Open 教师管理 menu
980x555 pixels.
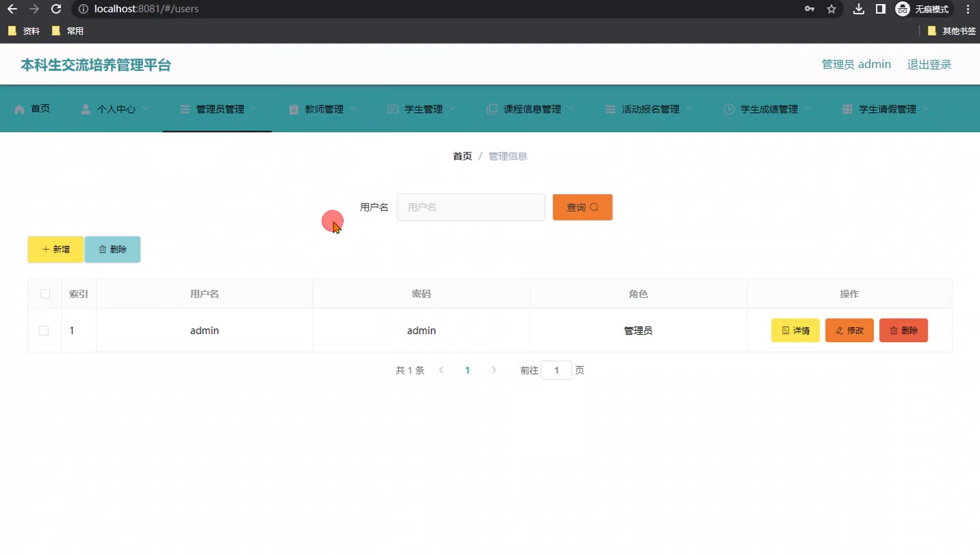[x=323, y=109]
